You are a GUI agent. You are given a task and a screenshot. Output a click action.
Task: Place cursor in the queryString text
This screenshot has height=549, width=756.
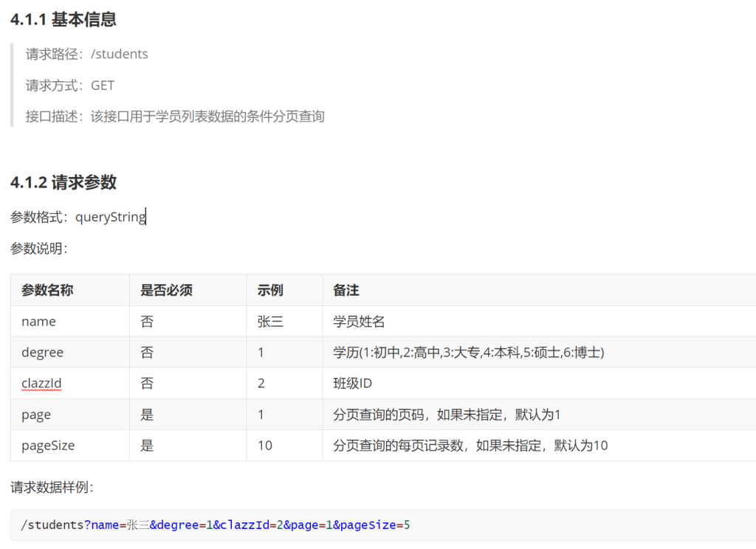[111, 217]
